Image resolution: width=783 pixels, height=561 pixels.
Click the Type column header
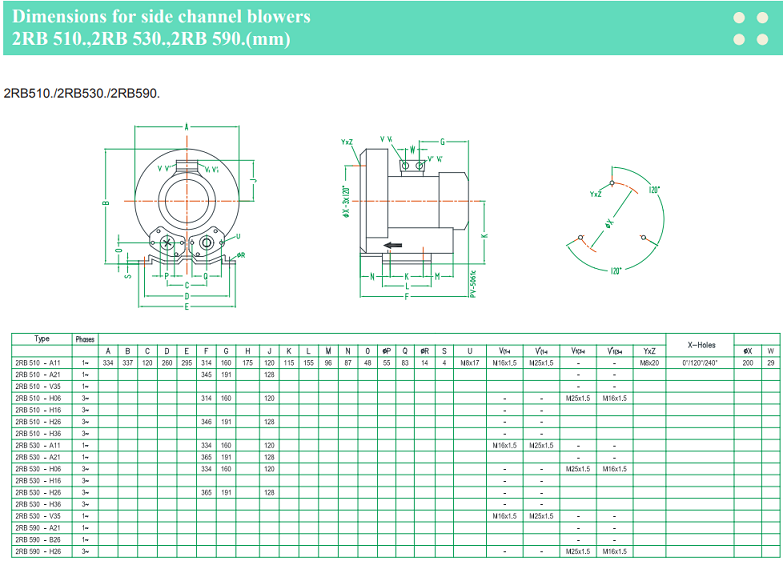point(41,339)
